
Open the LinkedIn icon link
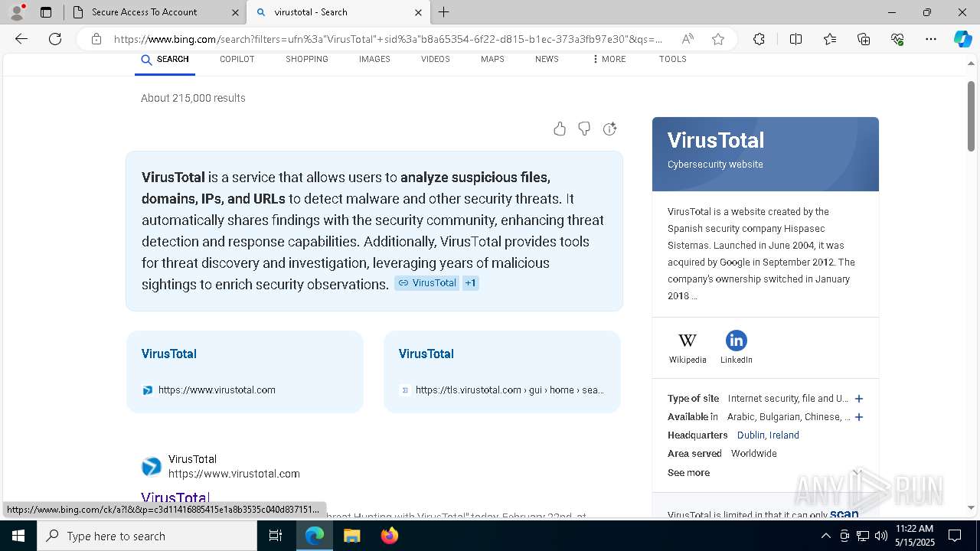[736, 347]
